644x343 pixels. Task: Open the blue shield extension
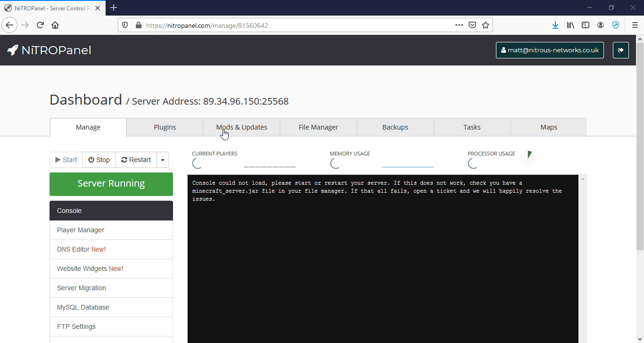point(616,25)
